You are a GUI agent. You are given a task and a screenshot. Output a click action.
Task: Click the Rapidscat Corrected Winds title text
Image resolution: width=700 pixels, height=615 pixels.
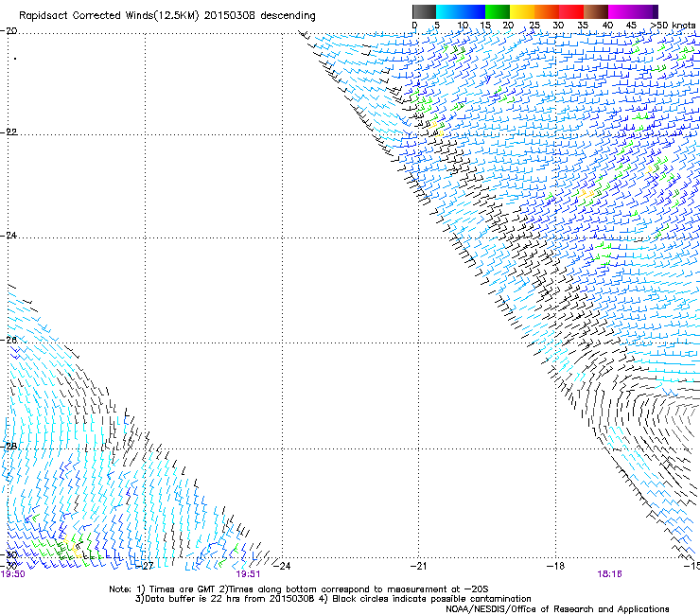pos(167,15)
